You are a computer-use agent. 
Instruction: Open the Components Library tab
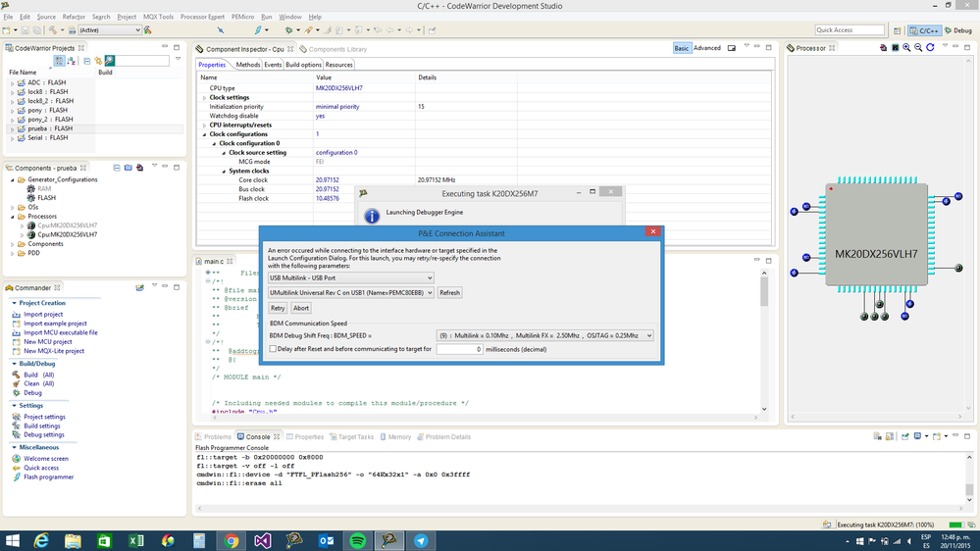click(334, 49)
